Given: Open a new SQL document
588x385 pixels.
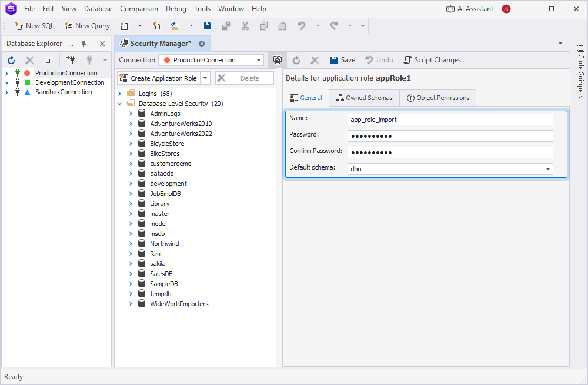Looking at the screenshot, I should pyautogui.click(x=34, y=26).
